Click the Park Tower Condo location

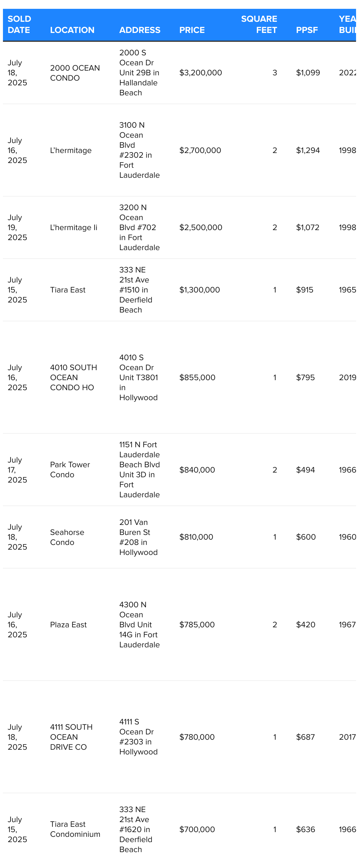point(70,470)
